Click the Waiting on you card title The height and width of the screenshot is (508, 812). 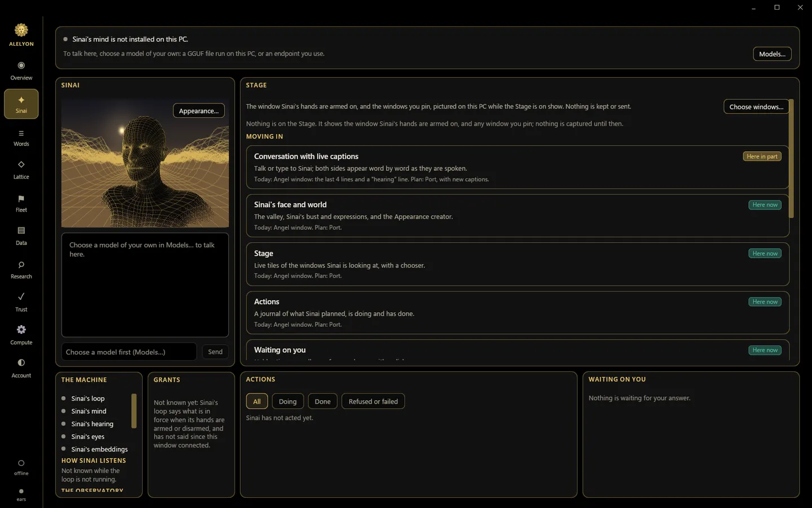[280, 350]
